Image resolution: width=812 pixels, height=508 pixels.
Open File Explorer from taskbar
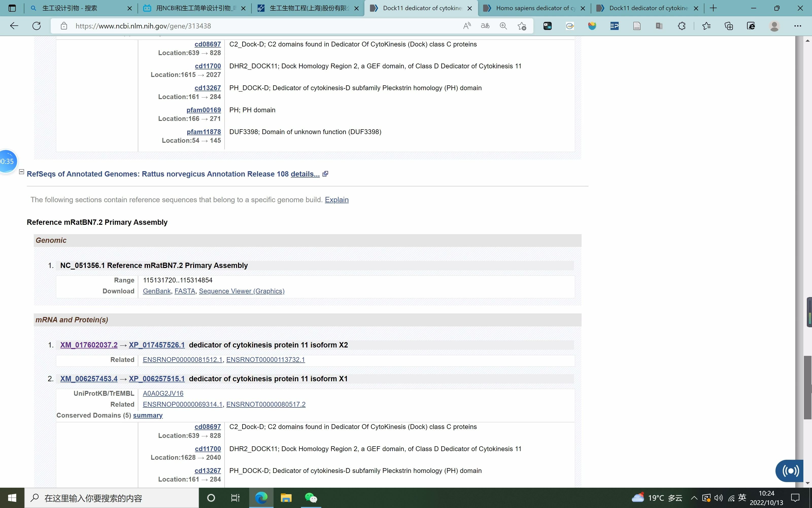286,498
